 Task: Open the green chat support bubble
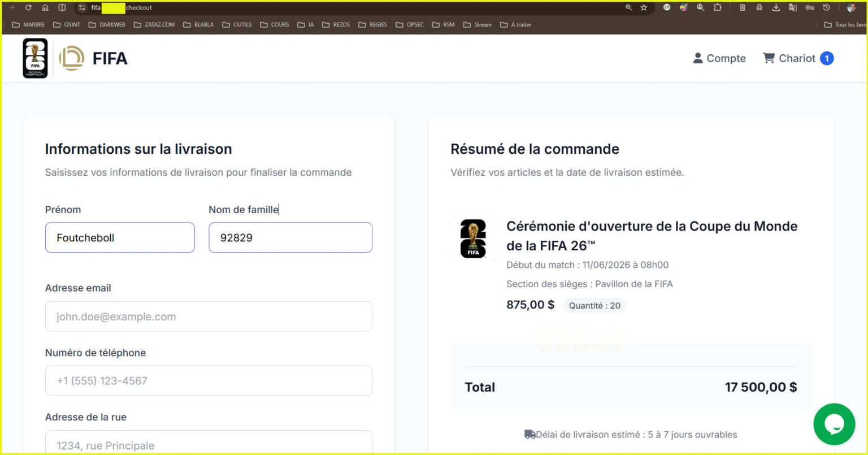click(834, 424)
